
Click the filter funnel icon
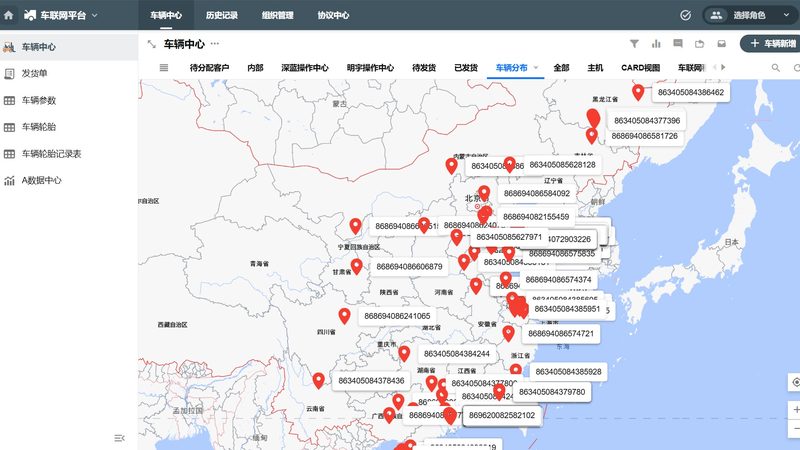pyautogui.click(x=634, y=44)
